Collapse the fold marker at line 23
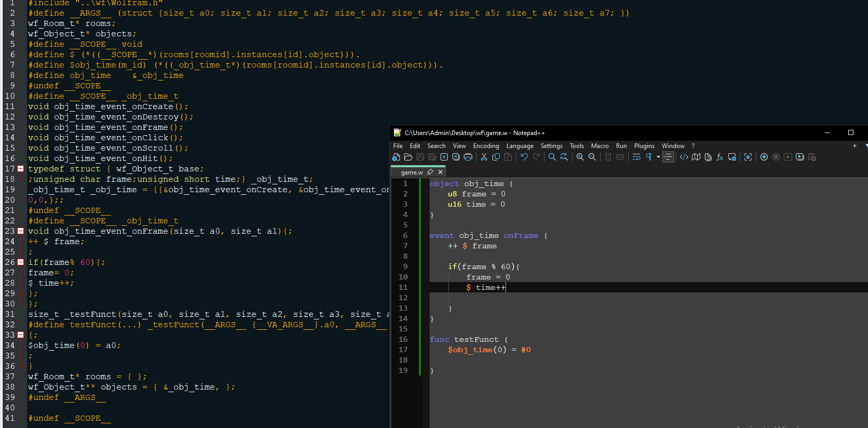Screen dimensions: 868x428 pyautogui.click(x=20, y=231)
